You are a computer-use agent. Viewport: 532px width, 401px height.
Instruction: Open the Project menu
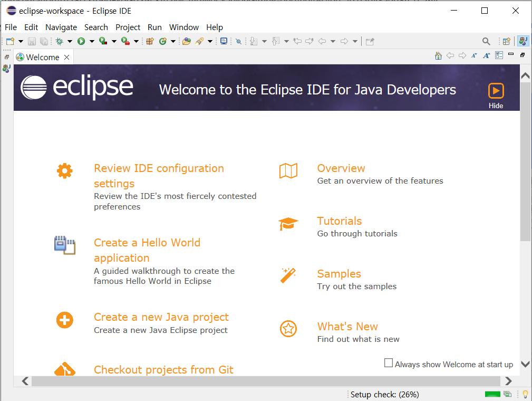pyautogui.click(x=128, y=27)
